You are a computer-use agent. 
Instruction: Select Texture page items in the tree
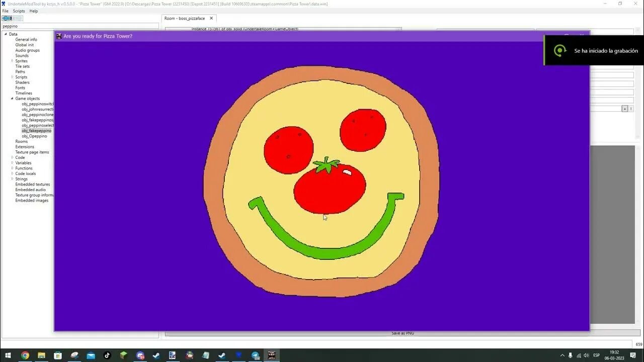pyautogui.click(x=32, y=152)
